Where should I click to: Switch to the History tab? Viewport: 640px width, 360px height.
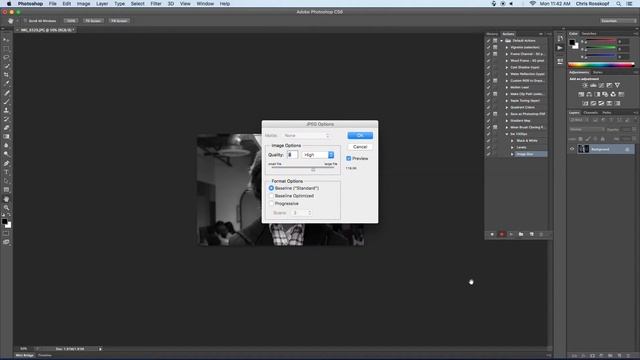(x=492, y=34)
